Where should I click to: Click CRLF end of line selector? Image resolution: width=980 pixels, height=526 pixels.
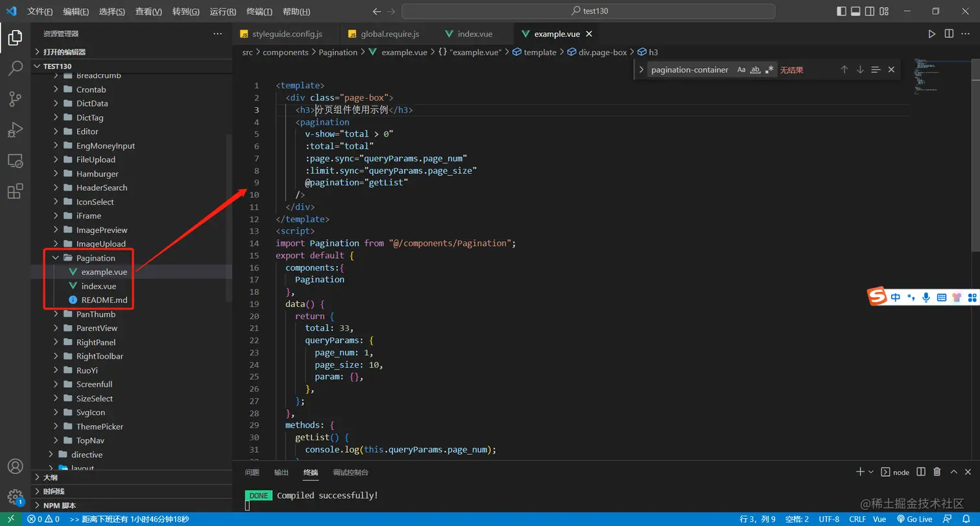click(857, 519)
